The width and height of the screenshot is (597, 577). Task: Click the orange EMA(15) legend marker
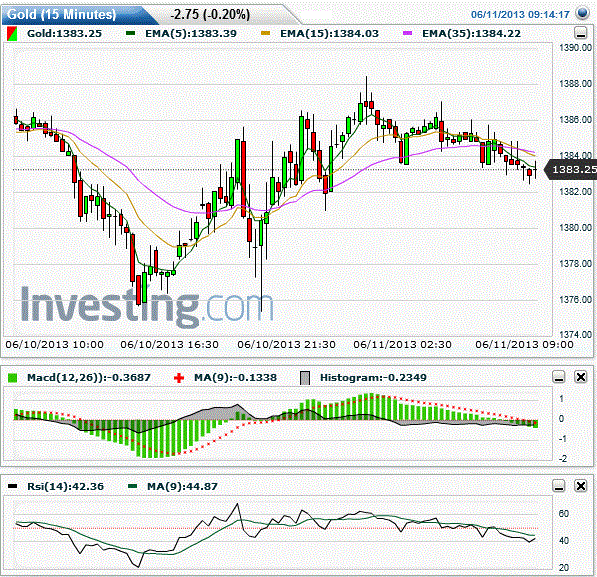click(x=265, y=34)
